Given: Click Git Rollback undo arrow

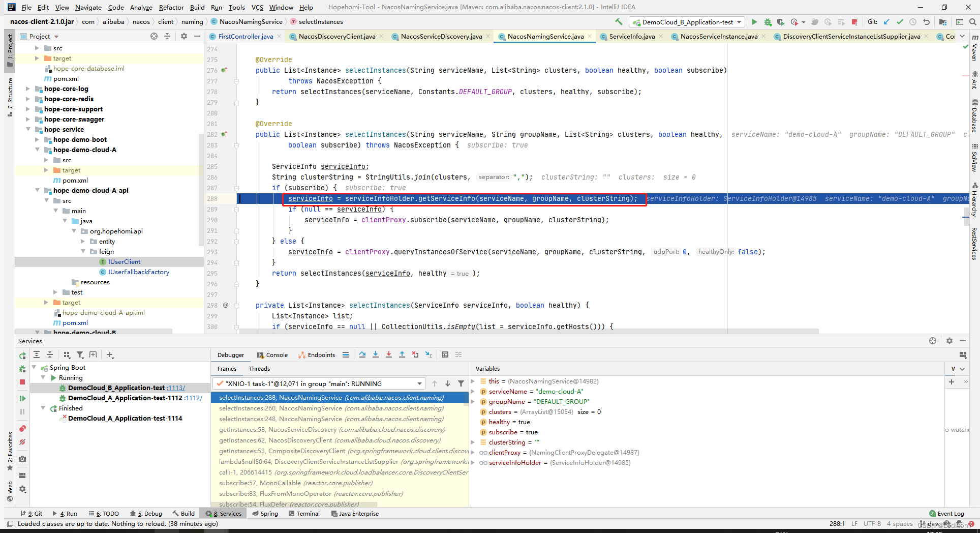Looking at the screenshot, I should point(926,22).
